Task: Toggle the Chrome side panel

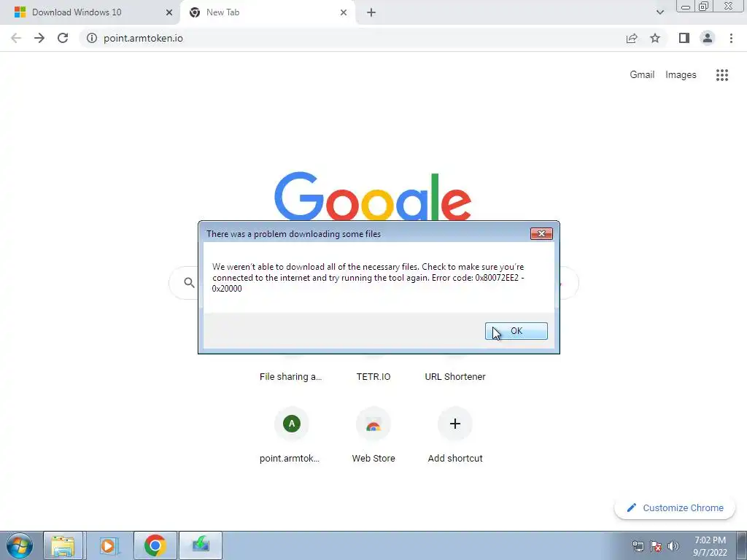Action: [x=684, y=38]
